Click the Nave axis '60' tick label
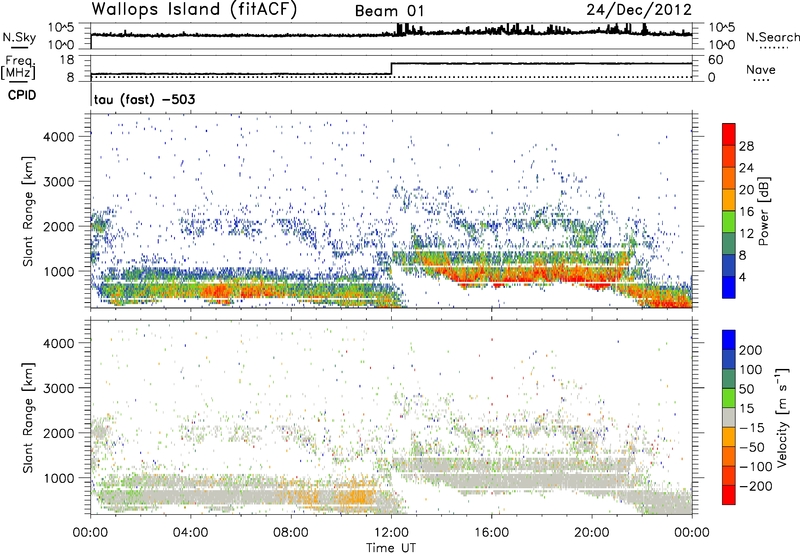Image resolution: width=800 pixels, height=554 pixels. [x=715, y=60]
